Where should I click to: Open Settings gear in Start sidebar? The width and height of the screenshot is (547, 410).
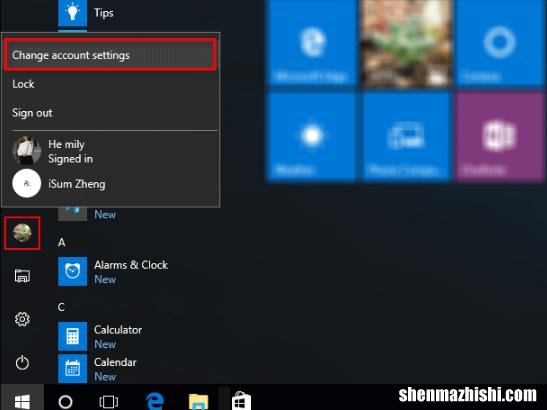click(22, 319)
